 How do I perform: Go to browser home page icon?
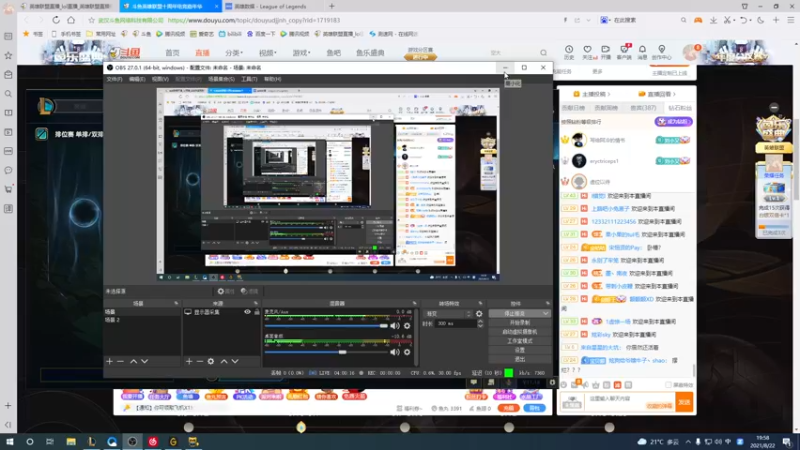[x=71, y=20]
